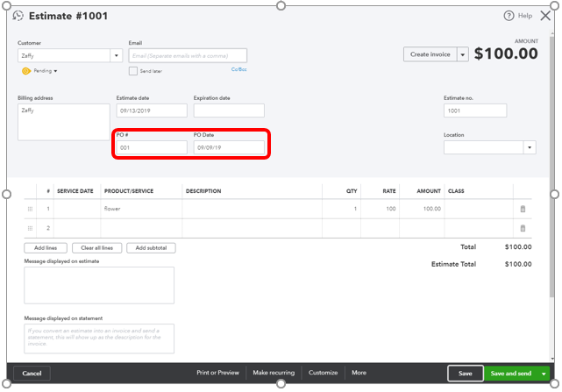
Task: Open Print or Preview menu
Action: (x=217, y=373)
